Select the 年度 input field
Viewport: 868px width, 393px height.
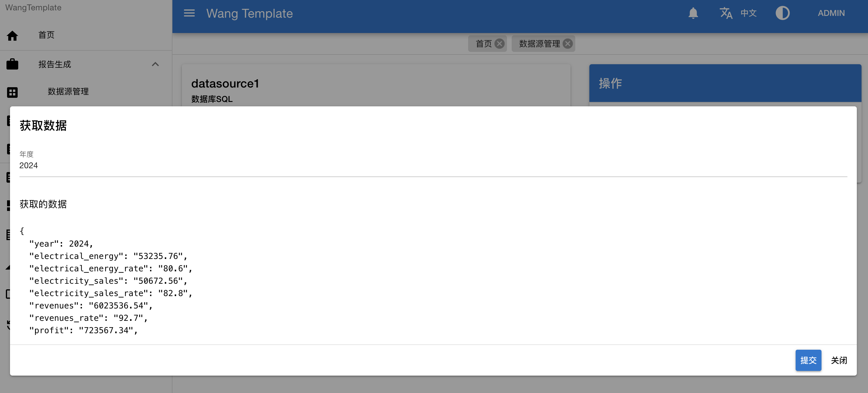pos(434,166)
